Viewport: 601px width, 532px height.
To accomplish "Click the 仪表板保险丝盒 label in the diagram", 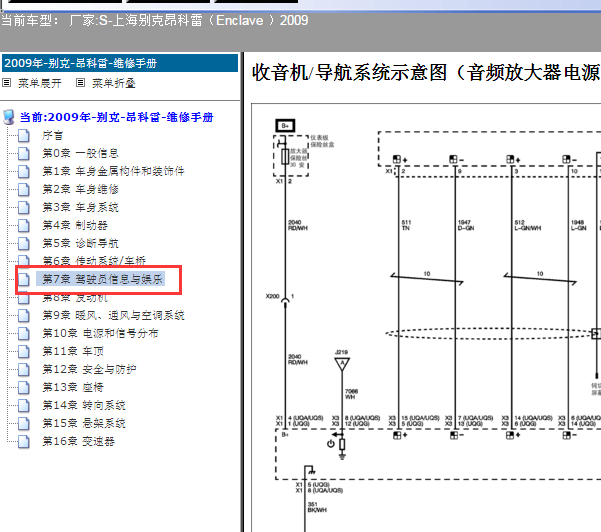I will pos(322,141).
